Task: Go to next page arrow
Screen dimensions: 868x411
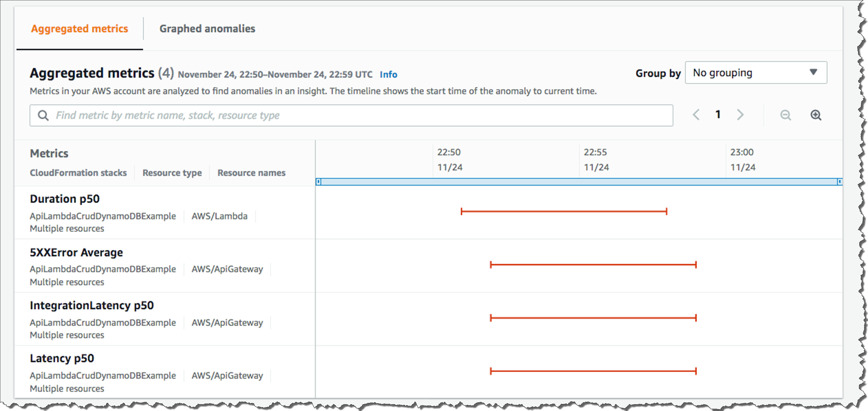Action: coord(740,115)
